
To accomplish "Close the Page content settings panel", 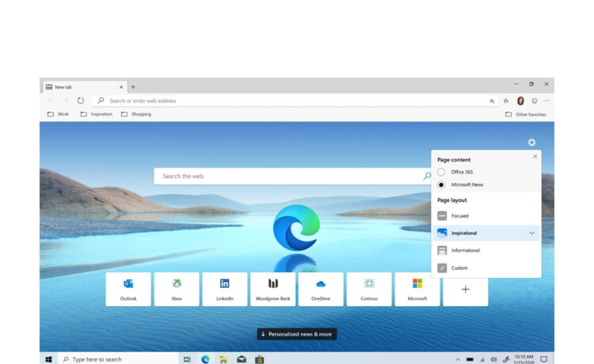I will [535, 156].
